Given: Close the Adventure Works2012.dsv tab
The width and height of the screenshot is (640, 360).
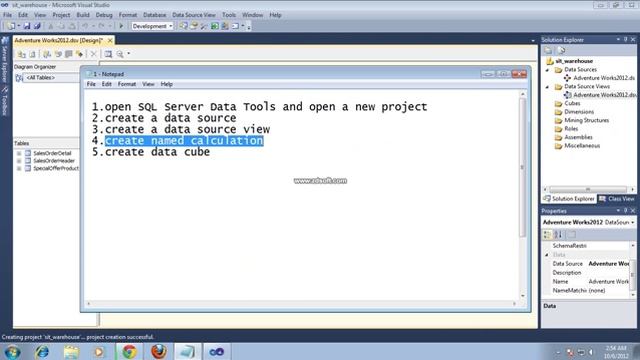Looking at the screenshot, I should [110, 40].
